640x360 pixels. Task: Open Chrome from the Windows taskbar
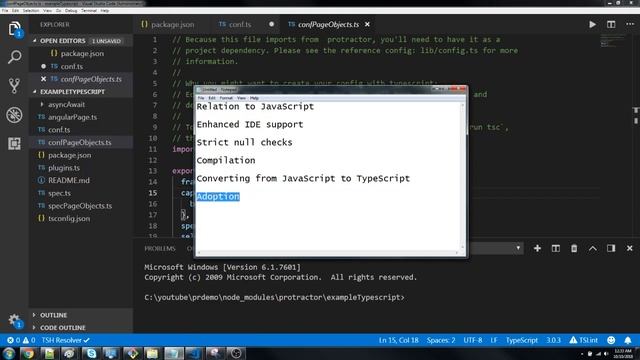(x=28, y=353)
